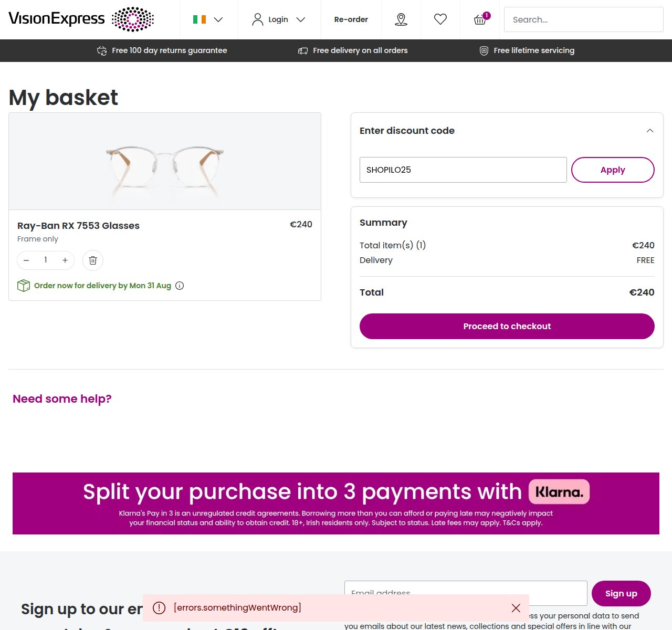The width and height of the screenshot is (672, 630).
Task: Open the store locator pin icon
Action: tap(401, 19)
